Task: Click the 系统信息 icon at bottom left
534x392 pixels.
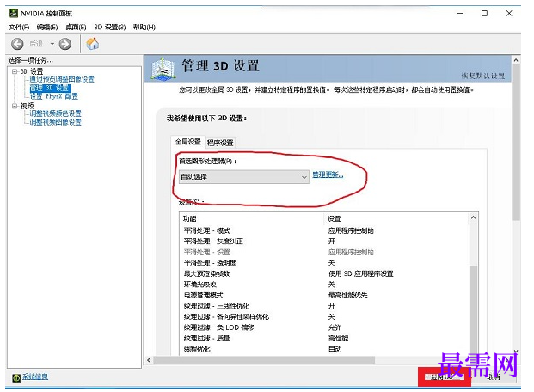Action: (x=16, y=377)
